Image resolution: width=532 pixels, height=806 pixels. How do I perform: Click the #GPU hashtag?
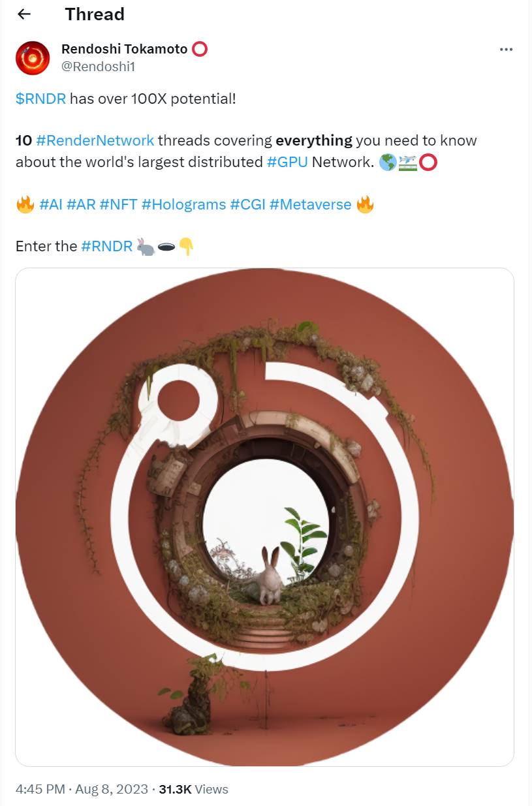coord(287,162)
